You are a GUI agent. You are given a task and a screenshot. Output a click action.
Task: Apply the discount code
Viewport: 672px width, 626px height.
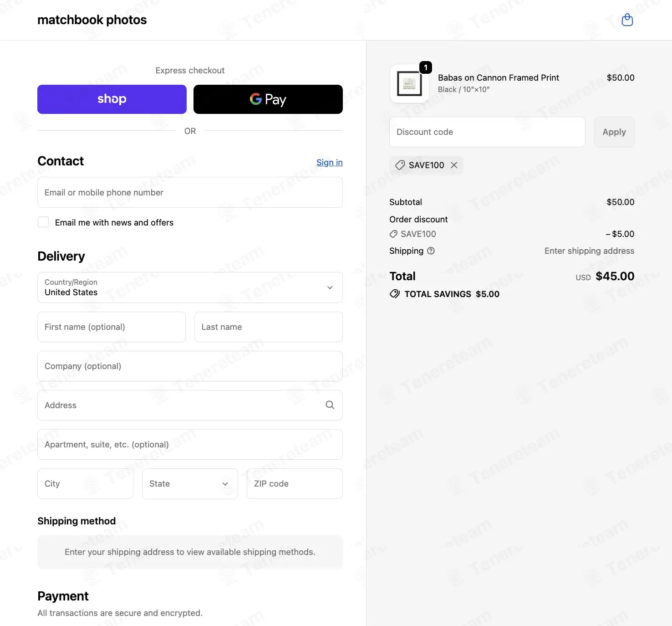click(614, 132)
